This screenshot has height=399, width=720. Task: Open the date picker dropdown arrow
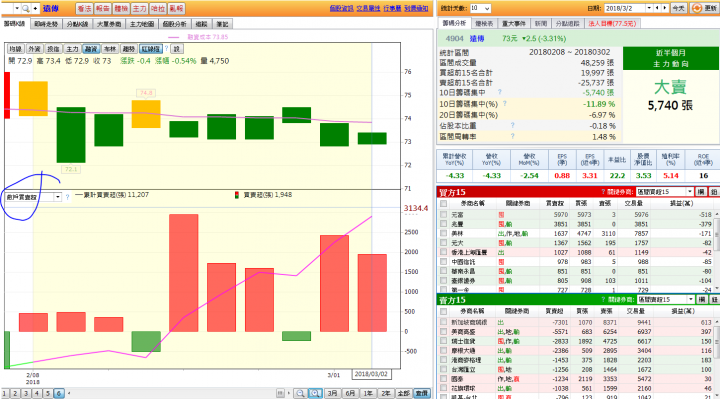pos(649,8)
